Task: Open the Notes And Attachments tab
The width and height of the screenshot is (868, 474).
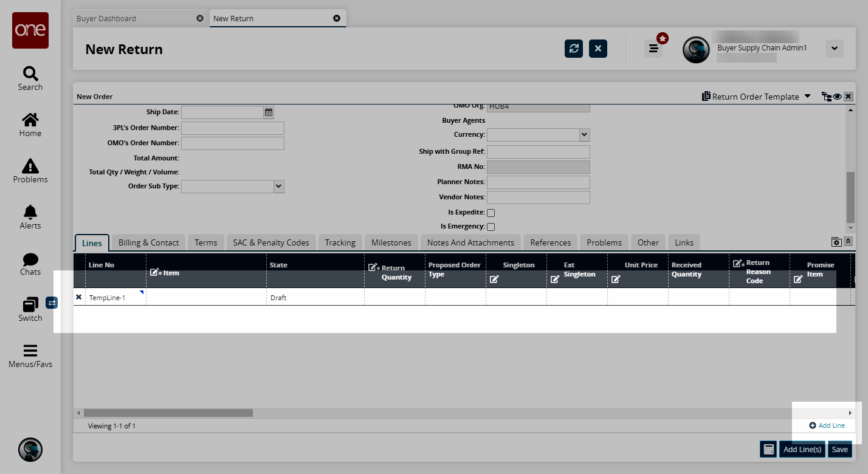Action: point(470,242)
